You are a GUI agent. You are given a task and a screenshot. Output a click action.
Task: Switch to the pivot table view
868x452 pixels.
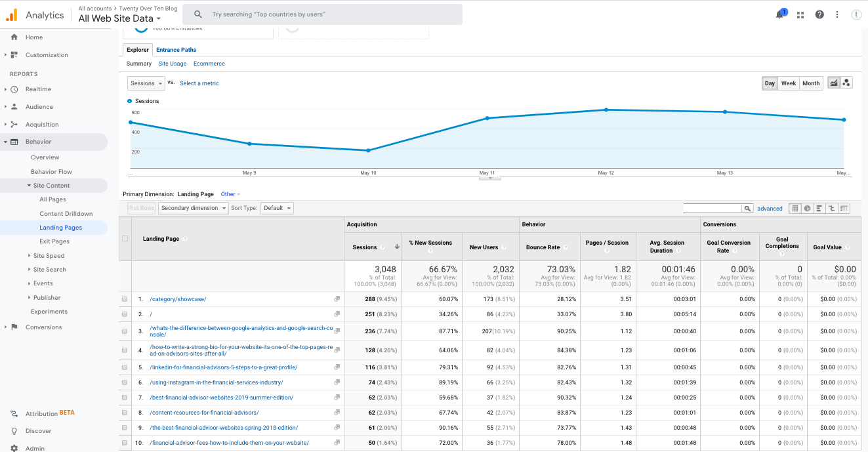(843, 208)
